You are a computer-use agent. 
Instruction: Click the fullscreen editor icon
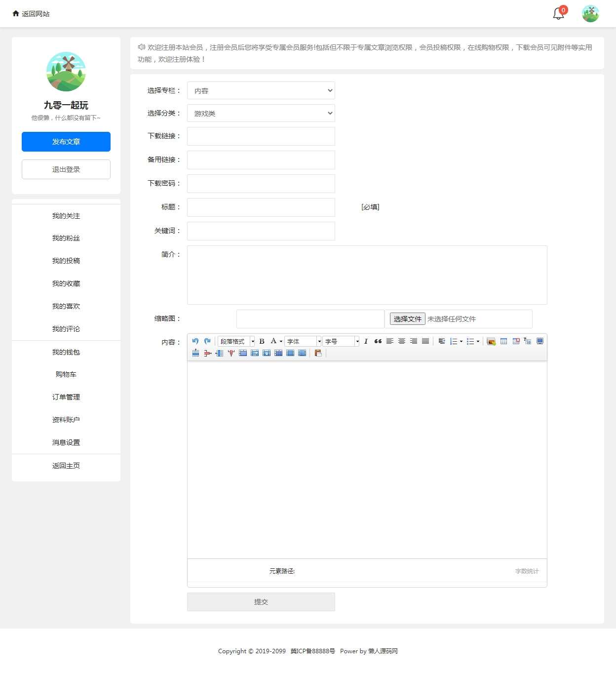(540, 341)
